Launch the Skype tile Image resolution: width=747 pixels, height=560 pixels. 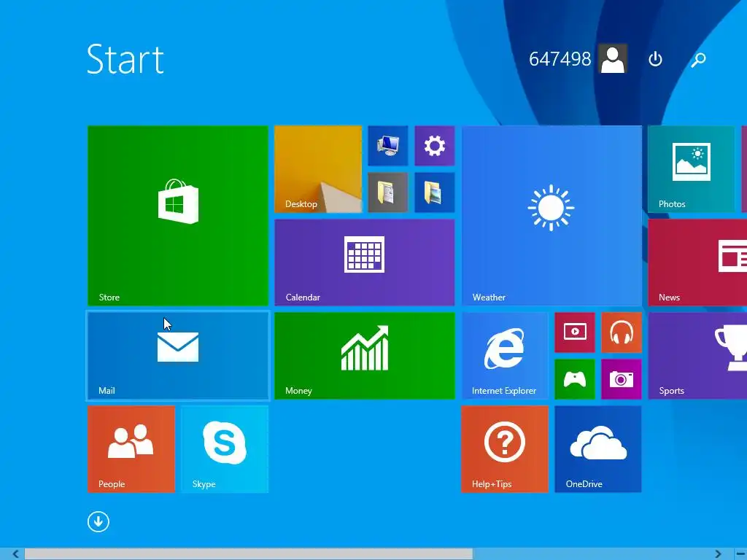click(x=225, y=448)
